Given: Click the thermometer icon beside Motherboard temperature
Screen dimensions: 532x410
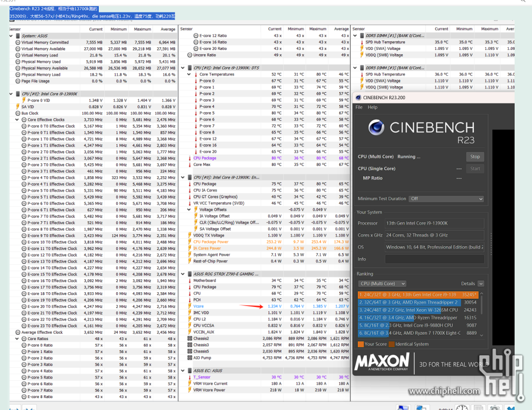Looking at the screenshot, I should [189, 280].
